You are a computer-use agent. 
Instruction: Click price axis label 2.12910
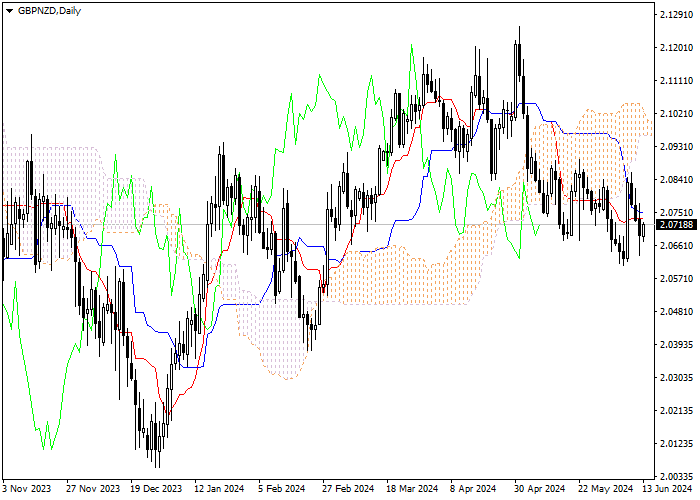[676, 15]
